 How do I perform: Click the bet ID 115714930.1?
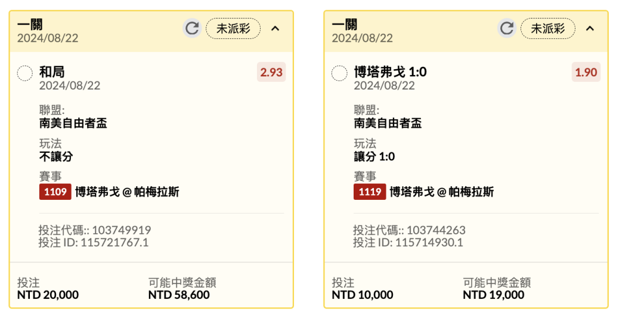click(x=429, y=242)
